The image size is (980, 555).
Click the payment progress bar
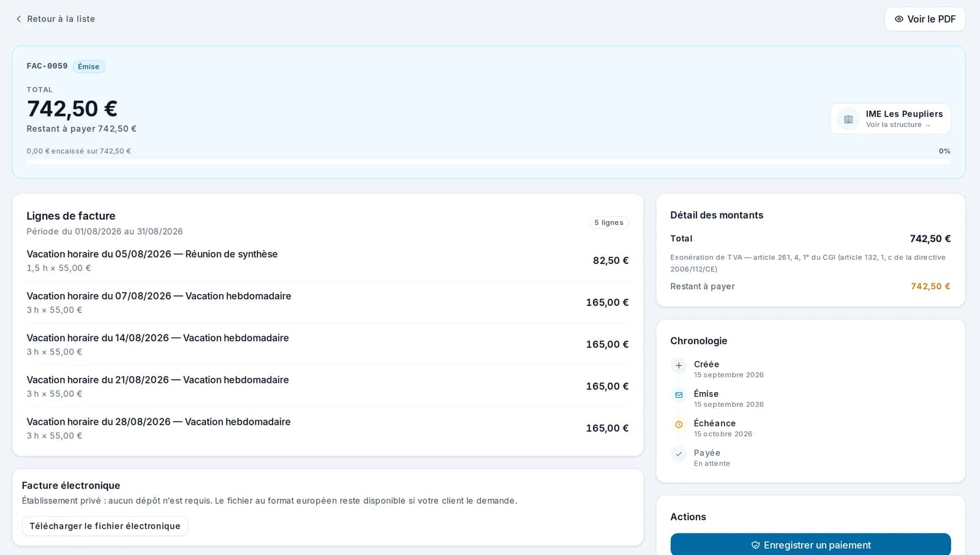pyautogui.click(x=488, y=162)
